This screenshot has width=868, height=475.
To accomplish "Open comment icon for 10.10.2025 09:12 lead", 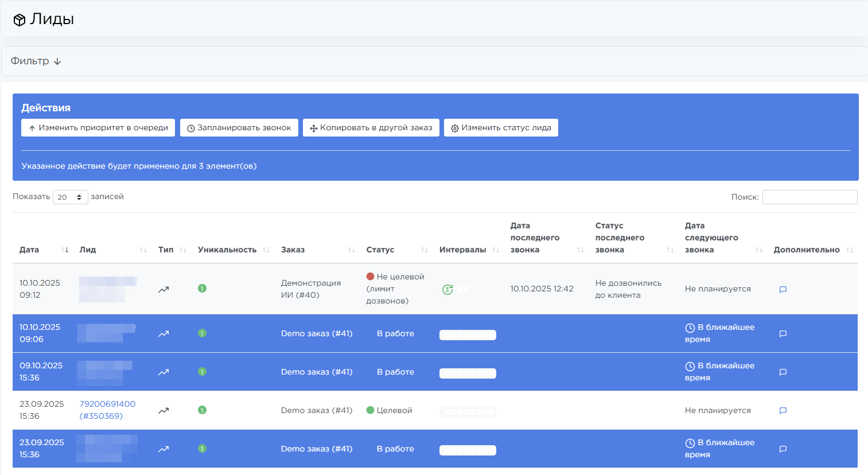I will (x=783, y=289).
